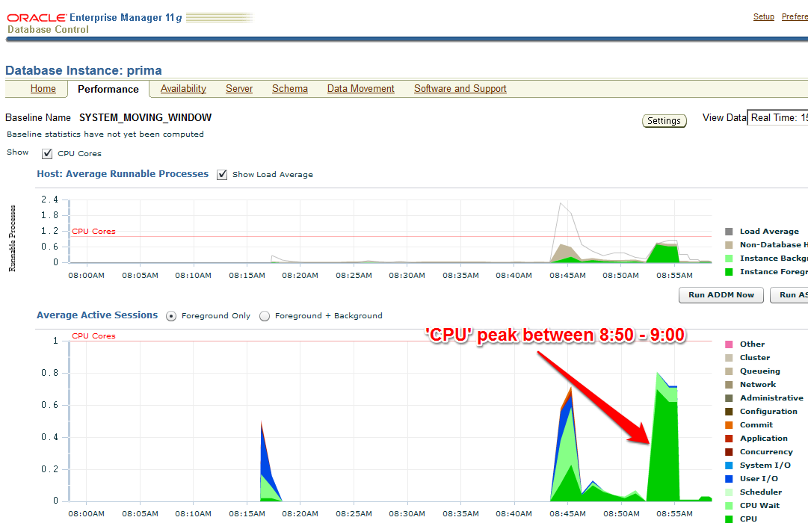The image size is (808, 532).
Task: Open the Setup link
Action: click(x=763, y=16)
